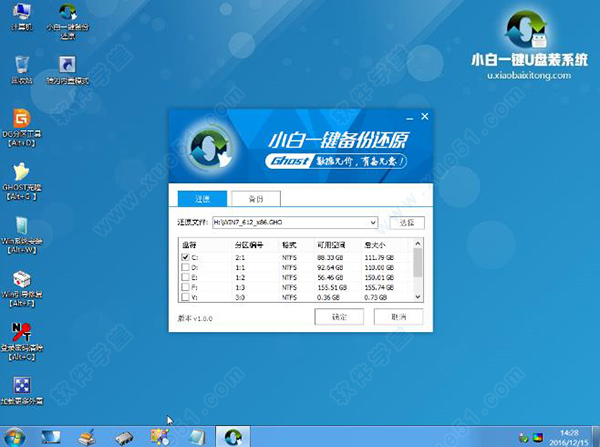Open the hardware chip taskbar icon
This screenshot has height=447, width=600.
[x=124, y=438]
